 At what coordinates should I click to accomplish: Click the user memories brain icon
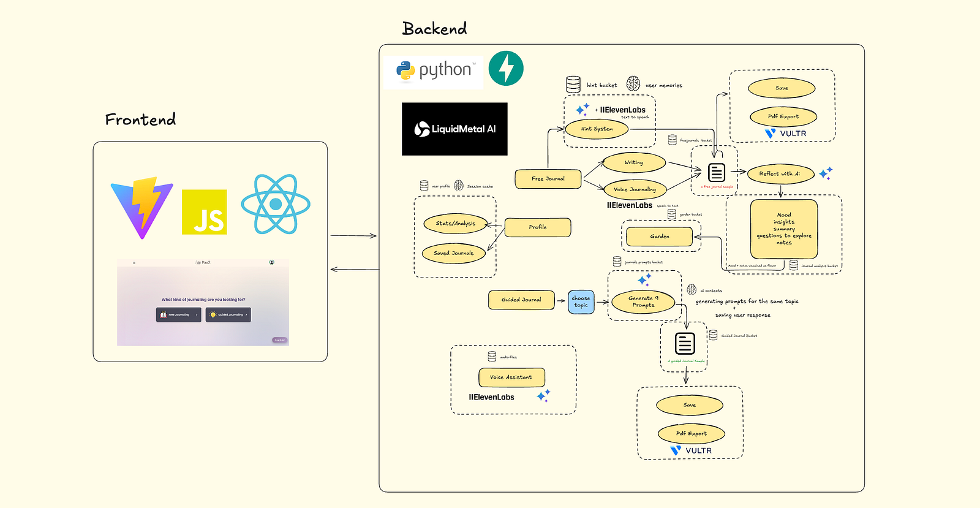(x=633, y=83)
